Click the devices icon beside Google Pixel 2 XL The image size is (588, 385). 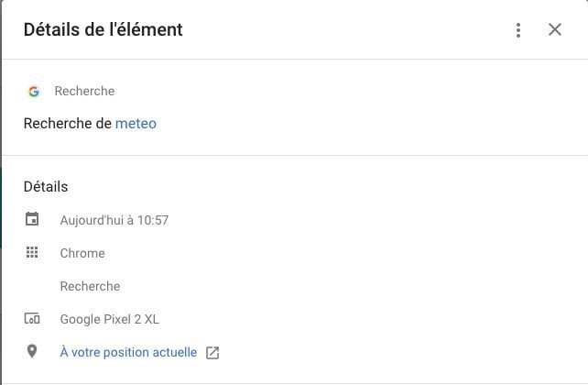pos(32,319)
